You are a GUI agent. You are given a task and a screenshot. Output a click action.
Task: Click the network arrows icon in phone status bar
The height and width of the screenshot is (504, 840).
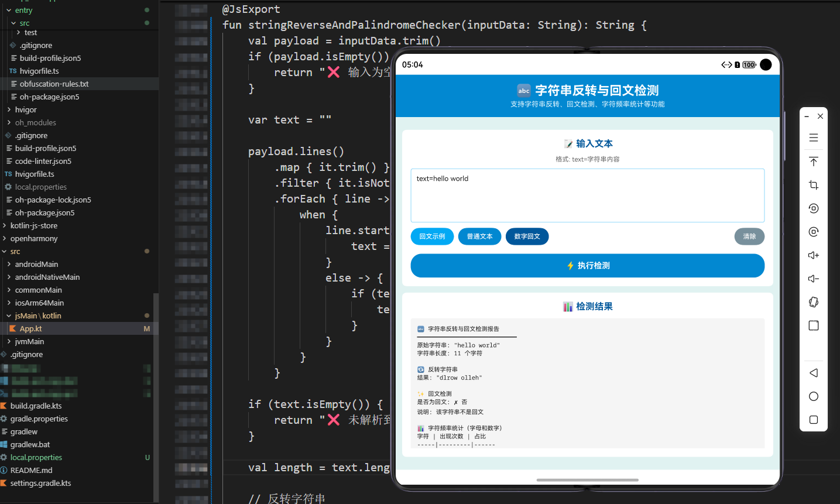[x=726, y=65]
